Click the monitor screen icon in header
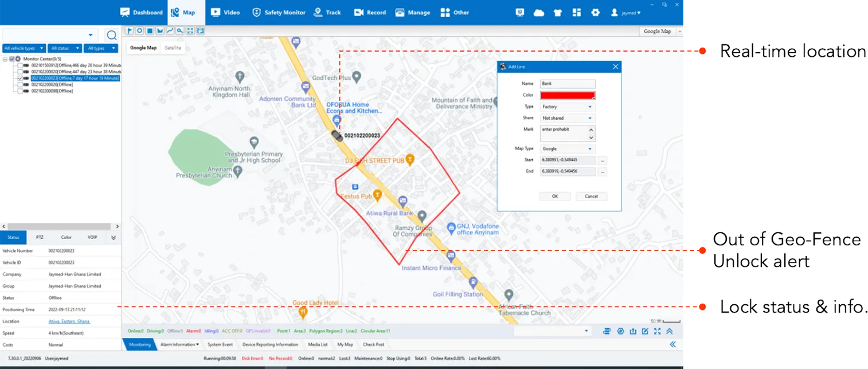 (x=520, y=12)
